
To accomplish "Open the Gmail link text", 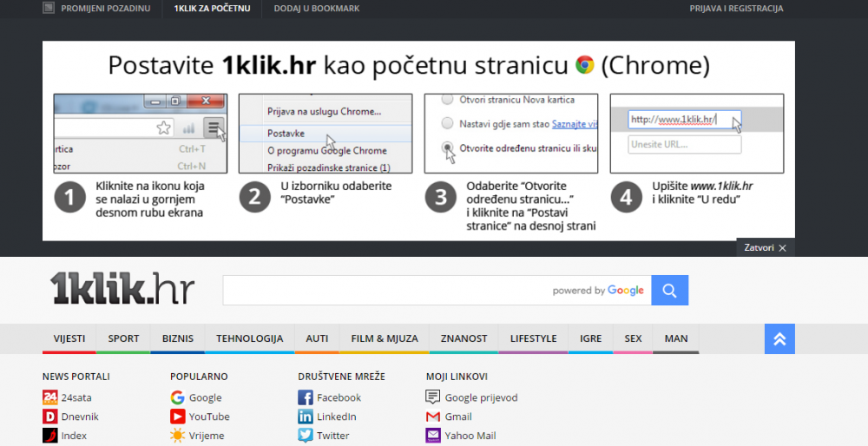I will (458, 416).
